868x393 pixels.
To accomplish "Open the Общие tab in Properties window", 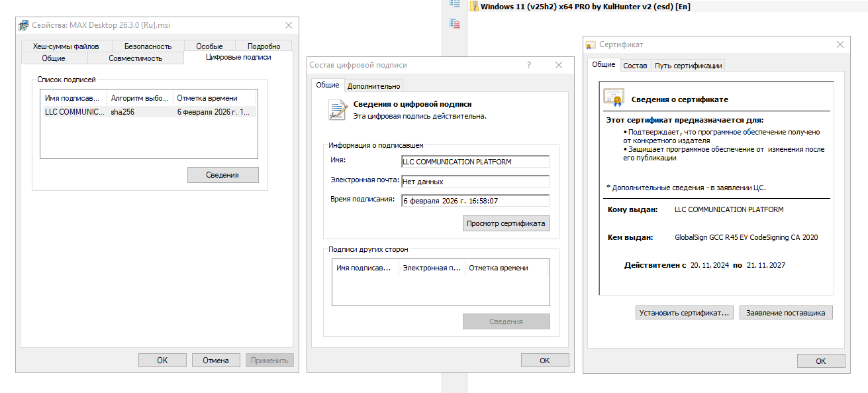I will [x=54, y=58].
